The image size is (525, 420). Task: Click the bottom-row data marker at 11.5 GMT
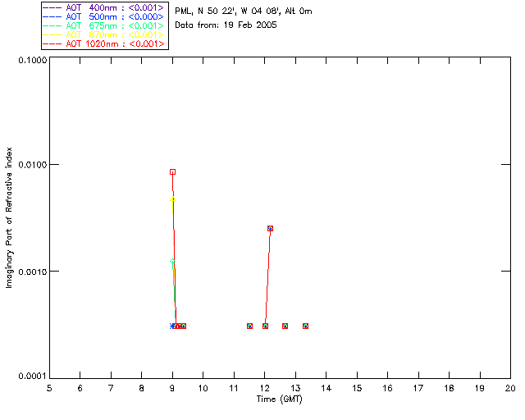pyautogui.click(x=249, y=326)
